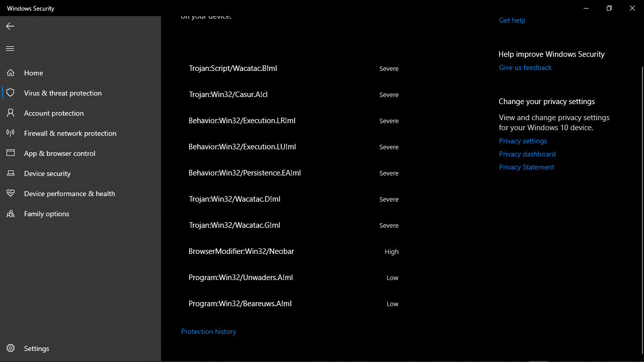Click the Family options people icon

coord(11,214)
